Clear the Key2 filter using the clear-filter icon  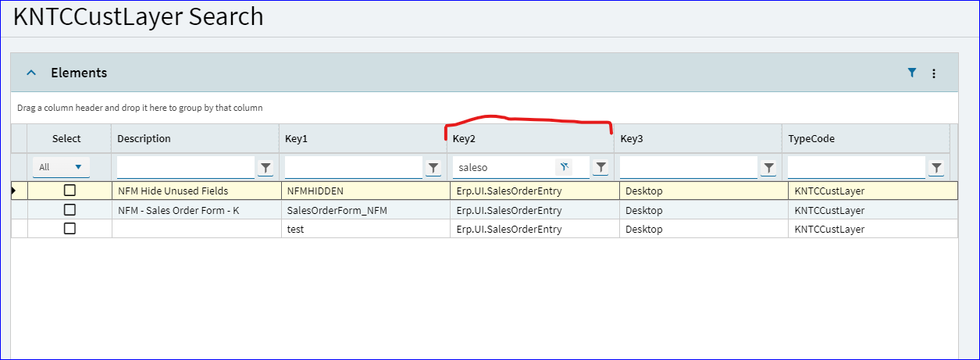(565, 167)
